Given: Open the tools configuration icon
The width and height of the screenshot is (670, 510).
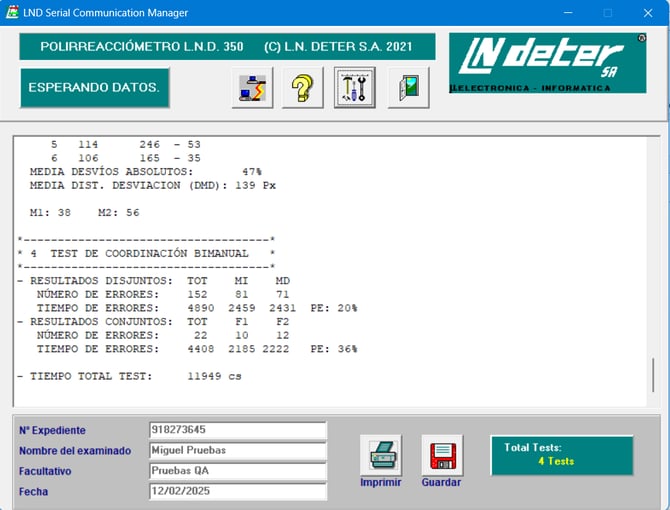Looking at the screenshot, I should [354, 88].
